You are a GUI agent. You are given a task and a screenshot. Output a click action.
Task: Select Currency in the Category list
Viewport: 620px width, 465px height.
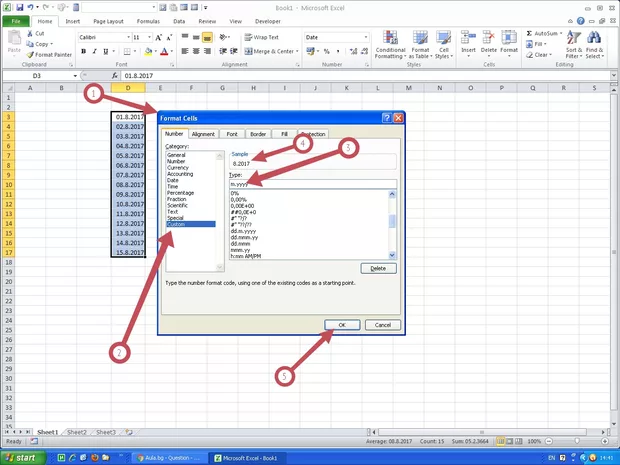pos(177,168)
